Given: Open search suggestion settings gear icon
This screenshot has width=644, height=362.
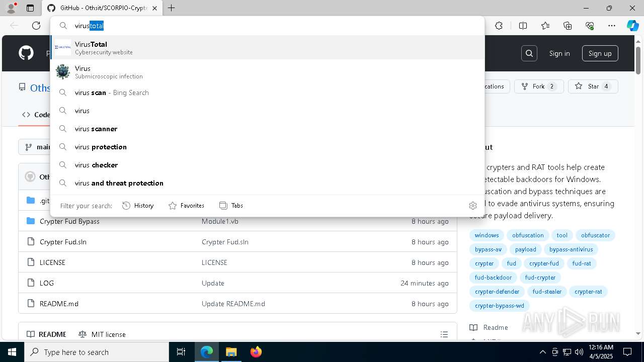Looking at the screenshot, I should [x=472, y=205].
